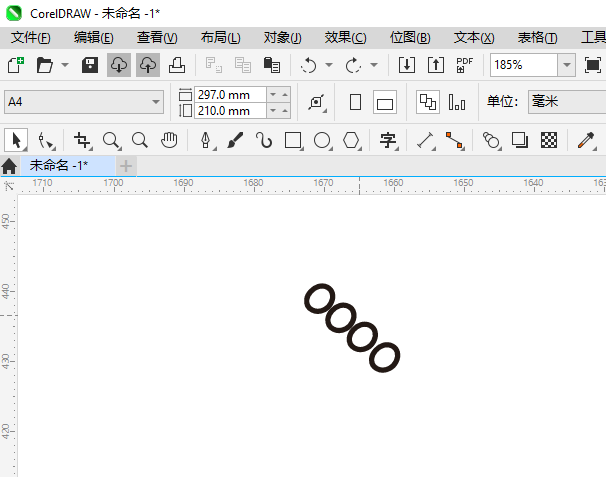This screenshot has height=477, width=606.
Task: Select the freehand curve tool
Action: pos(264,140)
